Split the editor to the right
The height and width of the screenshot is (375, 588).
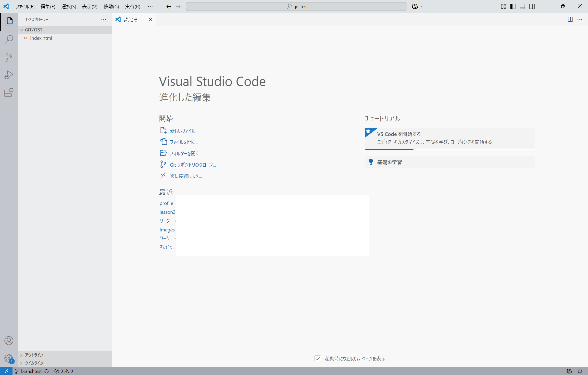coord(570,19)
